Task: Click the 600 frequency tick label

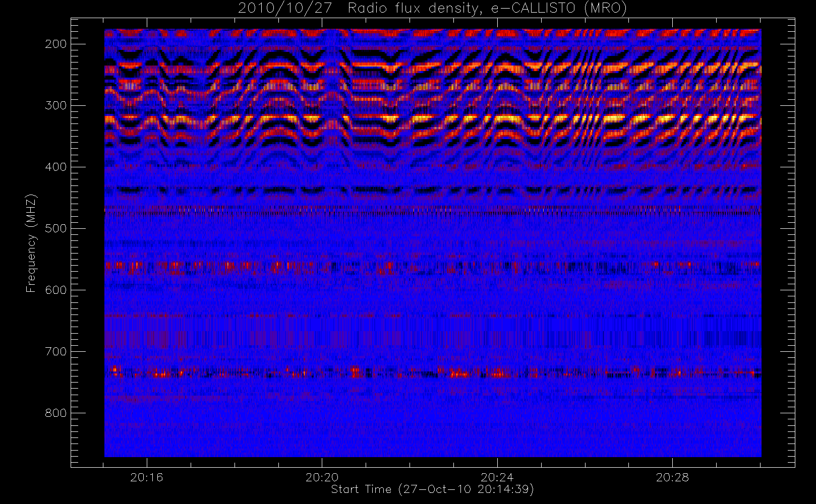Action: coord(56,290)
